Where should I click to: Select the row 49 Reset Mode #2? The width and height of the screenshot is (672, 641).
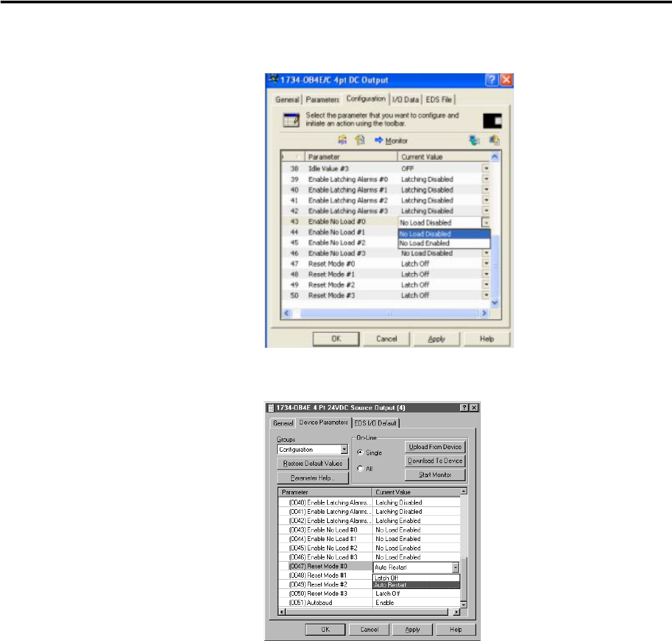pos(386,285)
